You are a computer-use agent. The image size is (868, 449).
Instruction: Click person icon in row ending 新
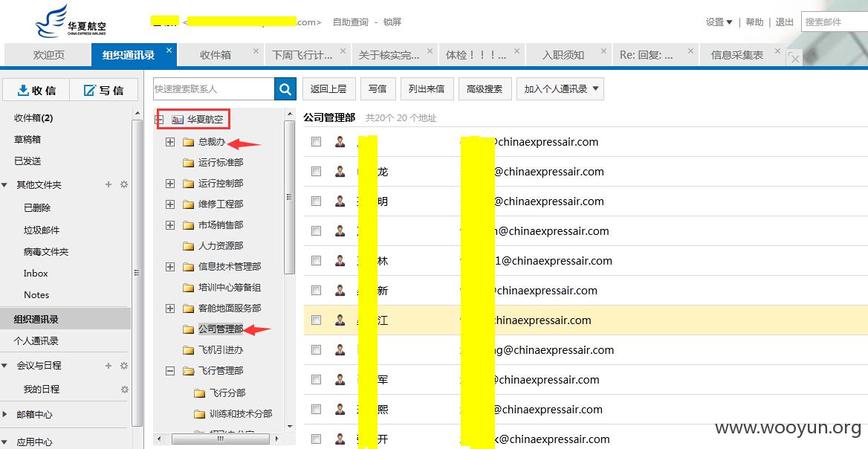pos(340,290)
